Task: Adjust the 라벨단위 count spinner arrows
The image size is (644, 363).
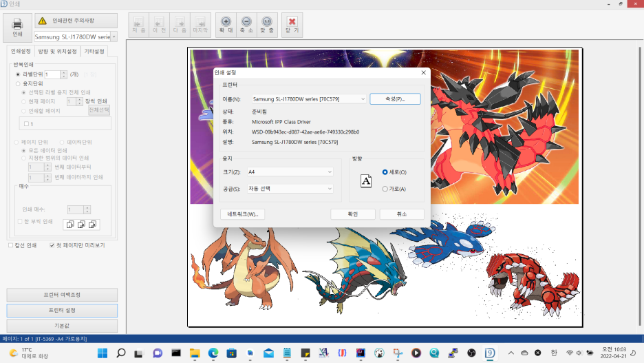Action: (64, 74)
